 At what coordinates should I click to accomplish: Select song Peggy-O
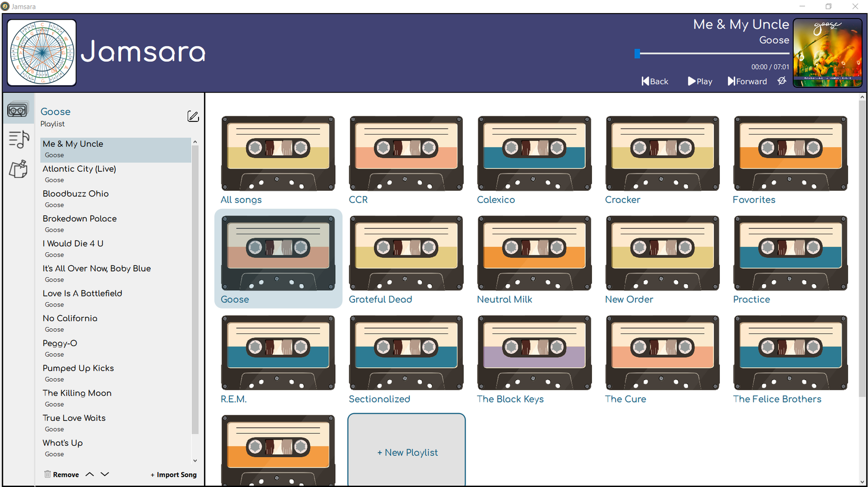(116, 349)
